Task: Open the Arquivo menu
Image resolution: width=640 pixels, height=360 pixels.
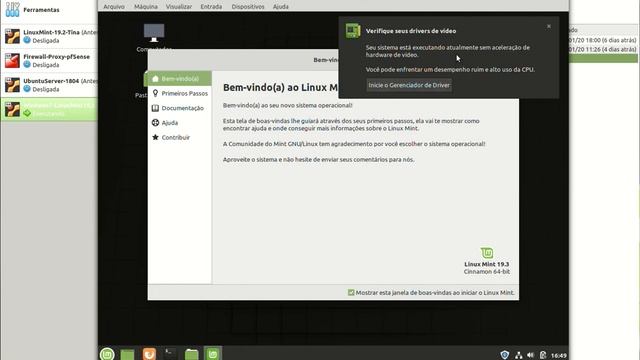Action: tap(114, 7)
